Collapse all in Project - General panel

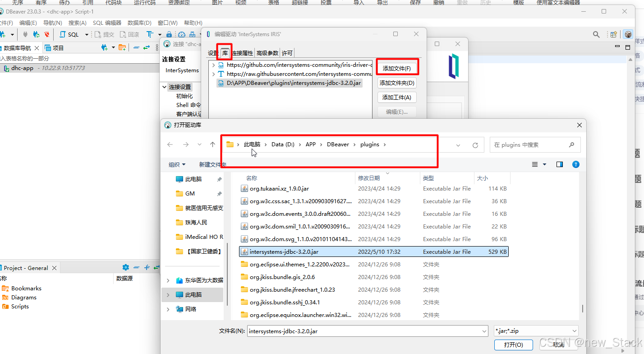136,267
